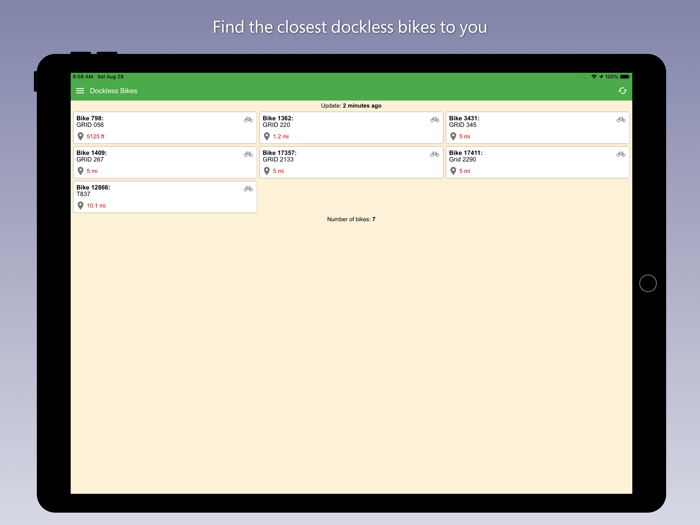Click the Number of bikes: 7 text
This screenshot has width=700, height=525.
click(351, 219)
